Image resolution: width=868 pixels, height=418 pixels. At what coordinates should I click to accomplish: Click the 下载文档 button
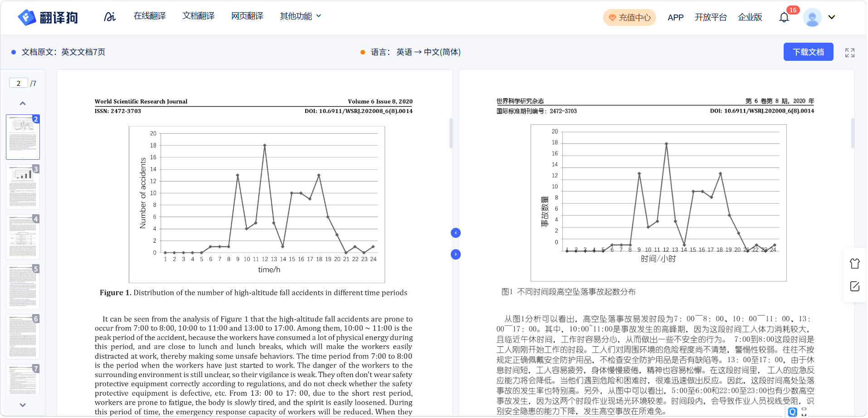[808, 52]
